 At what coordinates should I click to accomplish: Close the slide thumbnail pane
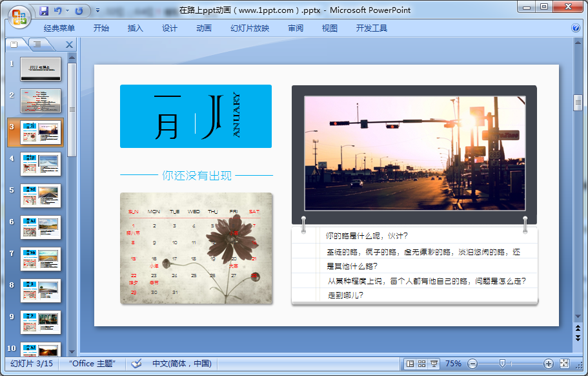click(69, 45)
